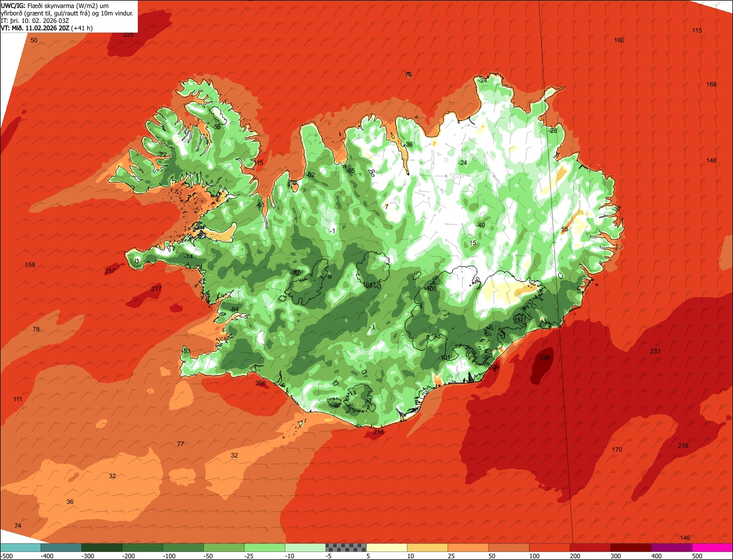Viewport: 733px width, 560px height.
Task: Click the legend swatch between -400 and -300
Action: click(61, 547)
